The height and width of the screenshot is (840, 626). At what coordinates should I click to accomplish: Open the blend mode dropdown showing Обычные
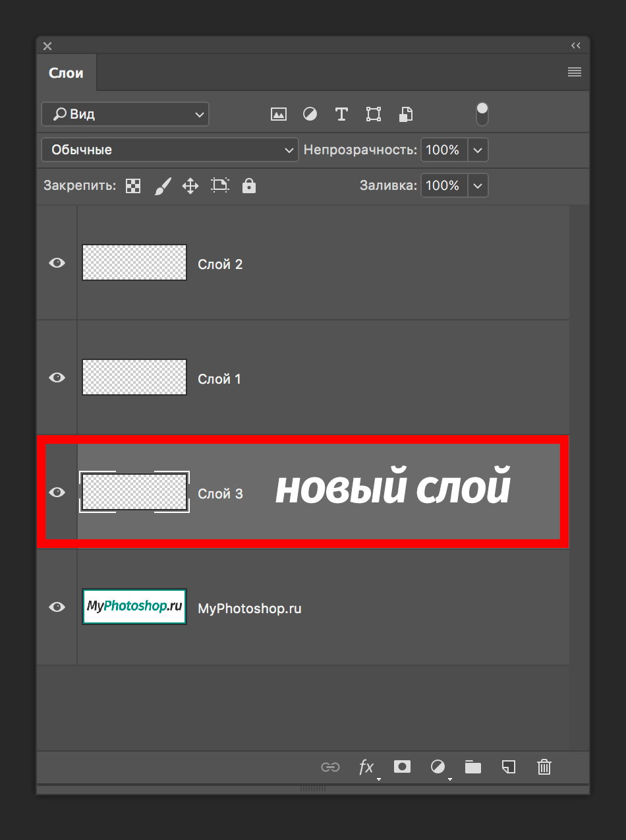(169, 150)
